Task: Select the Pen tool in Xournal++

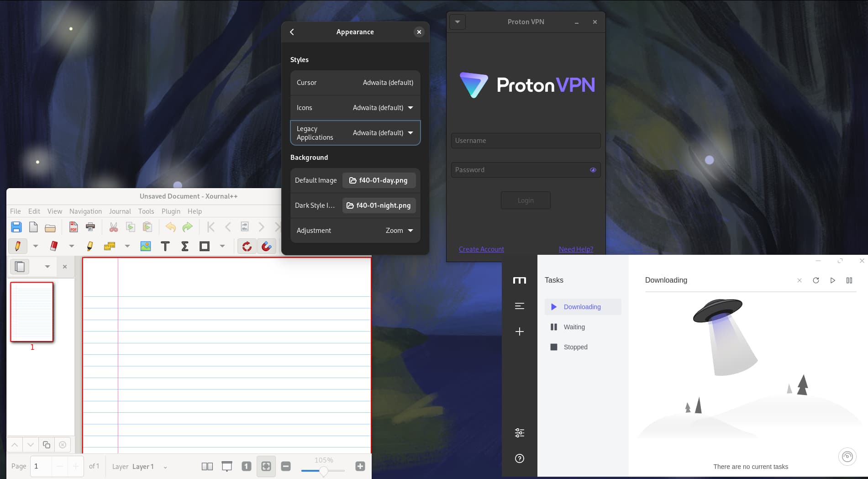Action: 18,246
